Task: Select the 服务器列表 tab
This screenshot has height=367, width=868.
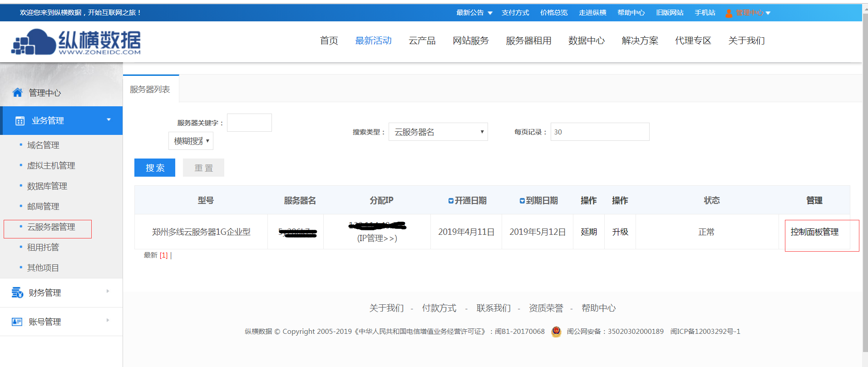Action: 150,89
